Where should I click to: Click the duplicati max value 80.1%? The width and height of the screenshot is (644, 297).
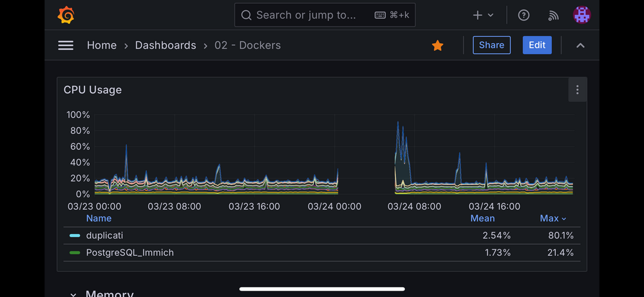560,235
